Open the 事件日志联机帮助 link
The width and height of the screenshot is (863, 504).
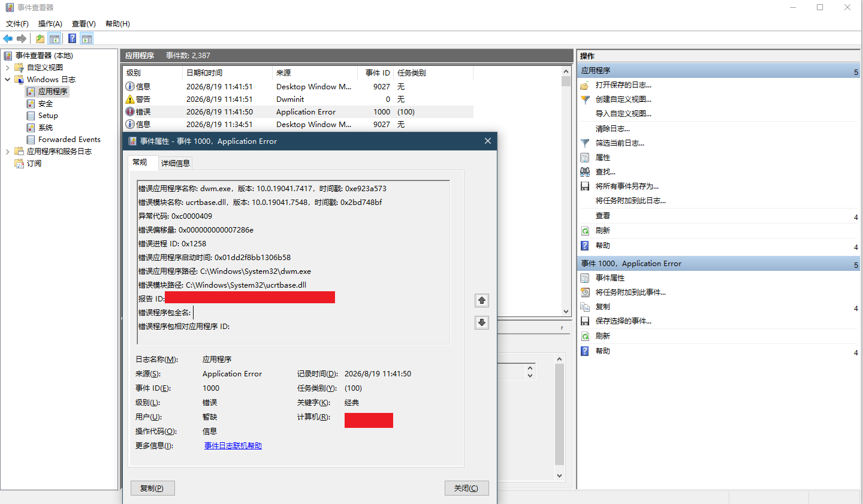point(233,446)
